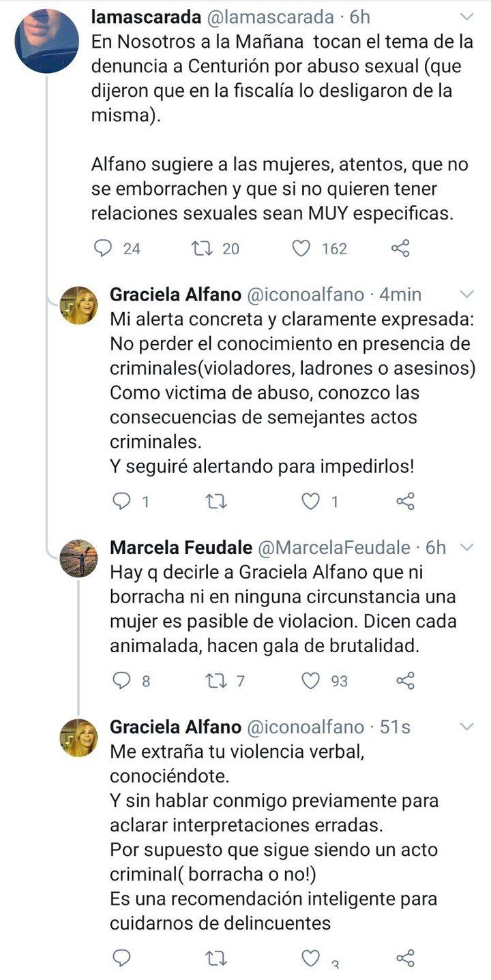Share lamascarada's tweet

(x=400, y=248)
